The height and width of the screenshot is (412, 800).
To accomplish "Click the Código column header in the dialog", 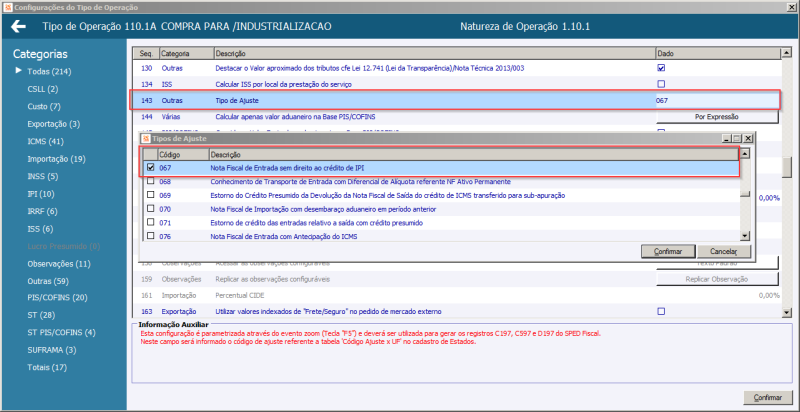I will pos(182,154).
